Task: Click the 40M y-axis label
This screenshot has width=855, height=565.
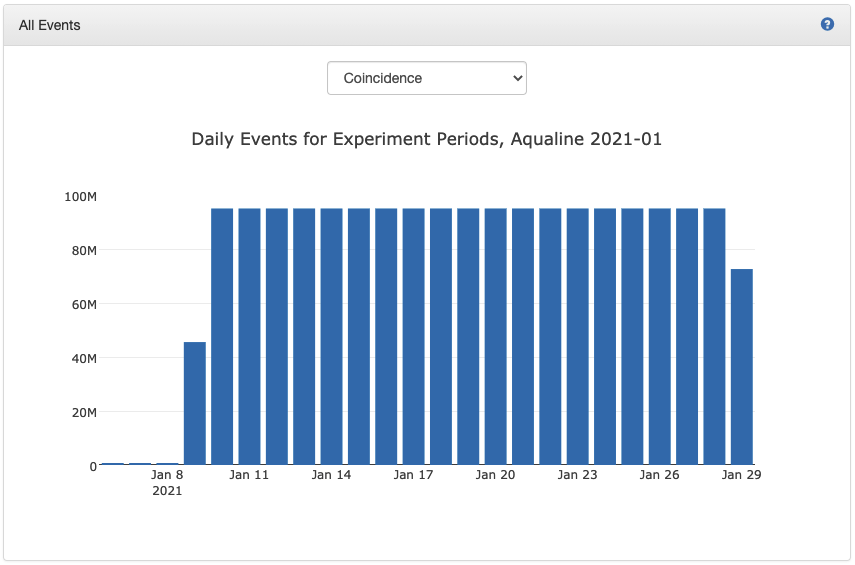Action: pyautogui.click(x=82, y=358)
